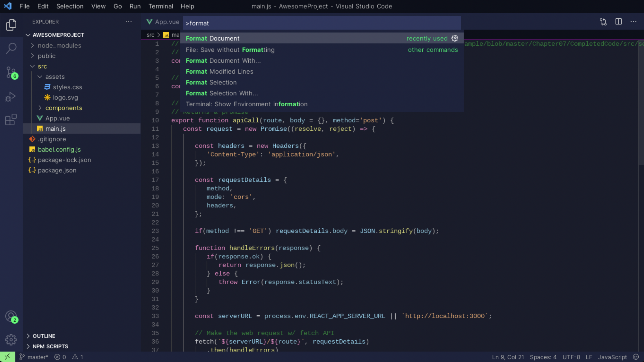Click the Accounts icon with badge 2
Viewport: 644px width, 362px height.
11,316
